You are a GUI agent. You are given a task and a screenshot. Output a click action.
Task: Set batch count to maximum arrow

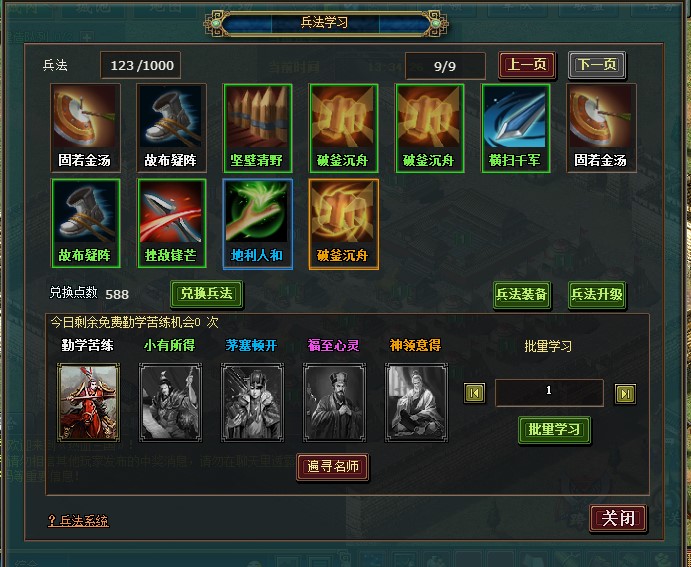click(x=625, y=393)
